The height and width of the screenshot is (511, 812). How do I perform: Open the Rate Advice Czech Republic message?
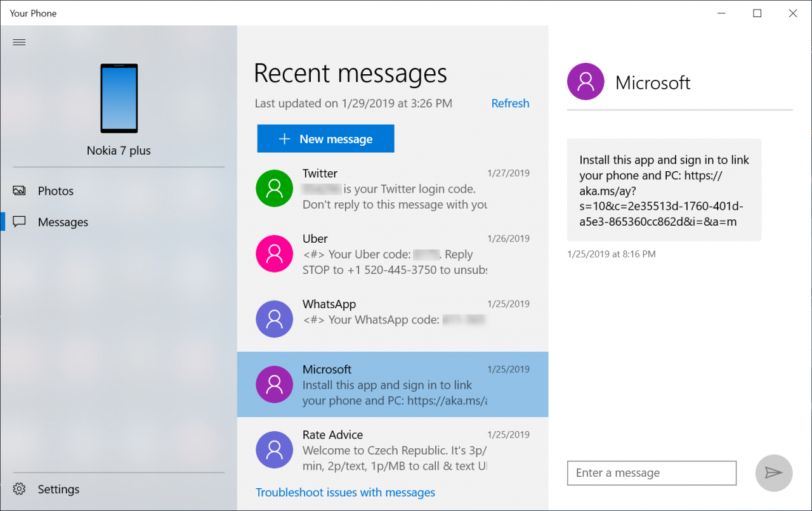[x=393, y=450]
